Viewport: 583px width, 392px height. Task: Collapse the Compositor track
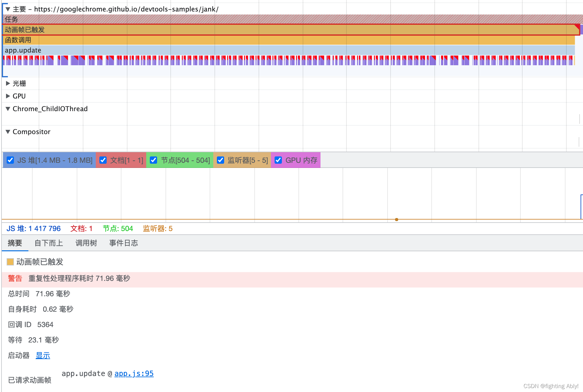click(x=8, y=132)
